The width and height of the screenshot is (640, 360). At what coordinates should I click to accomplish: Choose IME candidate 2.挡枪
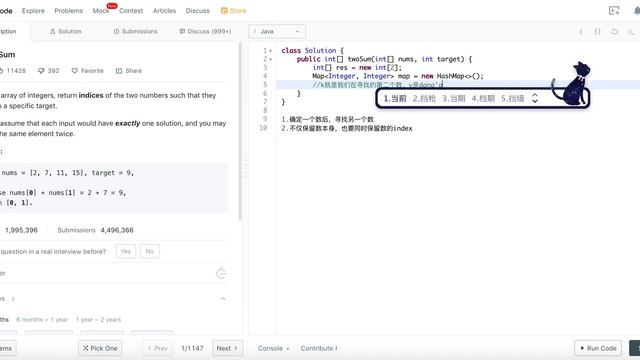coord(424,98)
